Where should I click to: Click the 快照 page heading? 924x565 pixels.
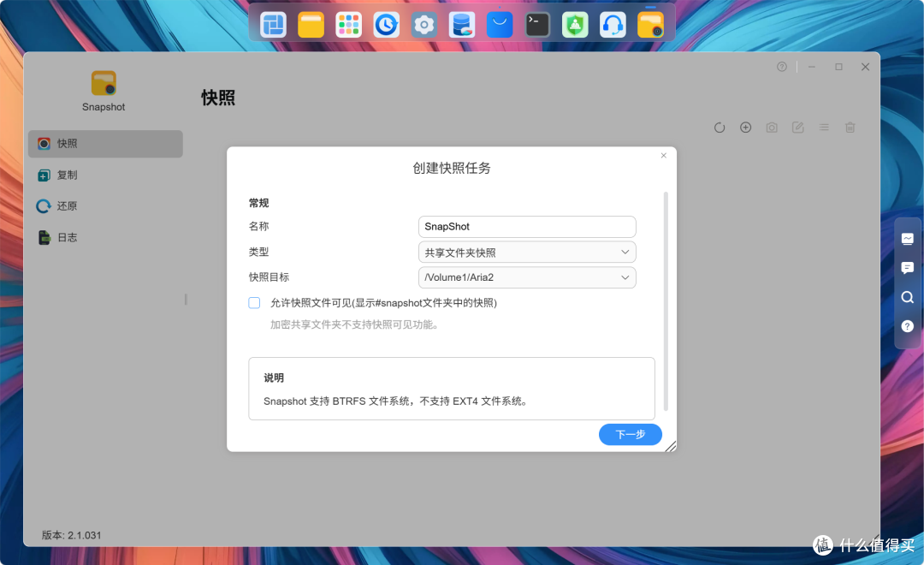[x=218, y=98]
